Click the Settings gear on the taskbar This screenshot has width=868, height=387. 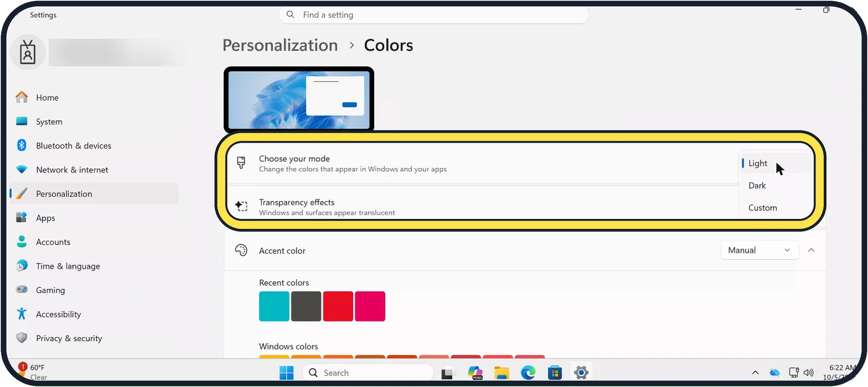(581, 373)
